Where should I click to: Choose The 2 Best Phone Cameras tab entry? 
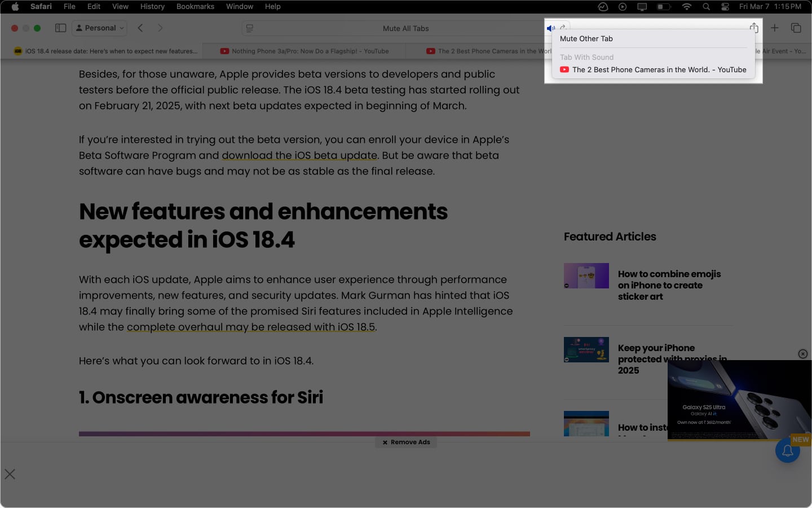654,69
